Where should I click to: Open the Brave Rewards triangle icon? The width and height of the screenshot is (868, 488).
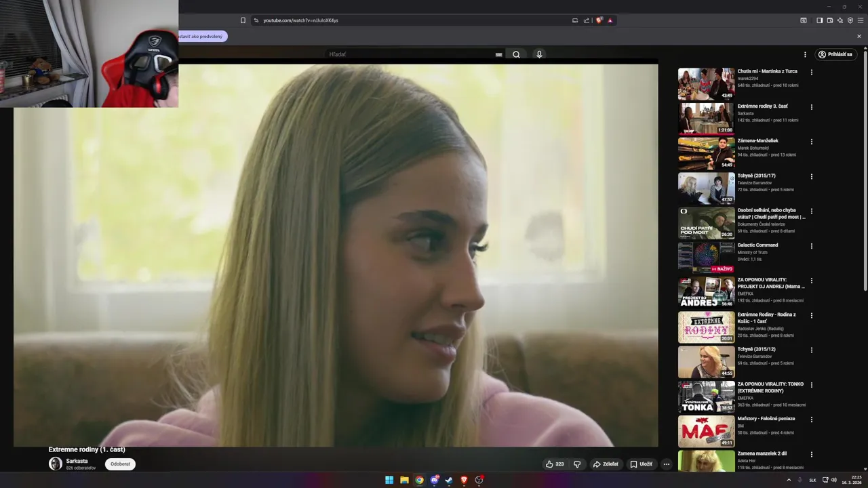pos(610,20)
